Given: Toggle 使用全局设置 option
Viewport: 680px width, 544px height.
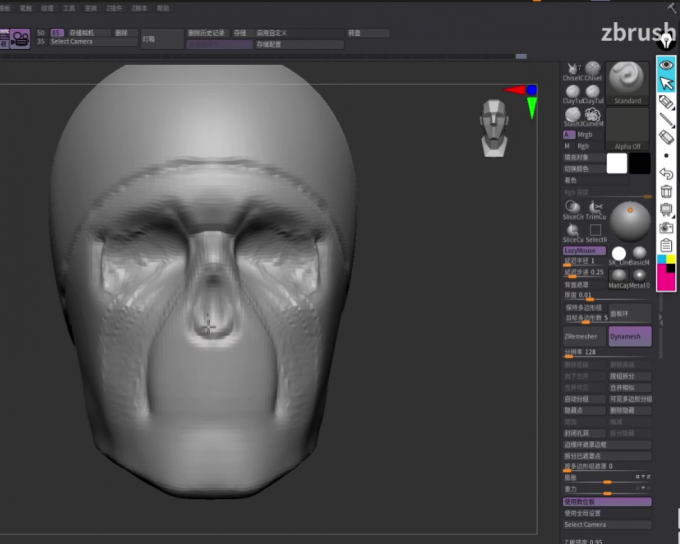Looking at the screenshot, I should coord(607,513).
